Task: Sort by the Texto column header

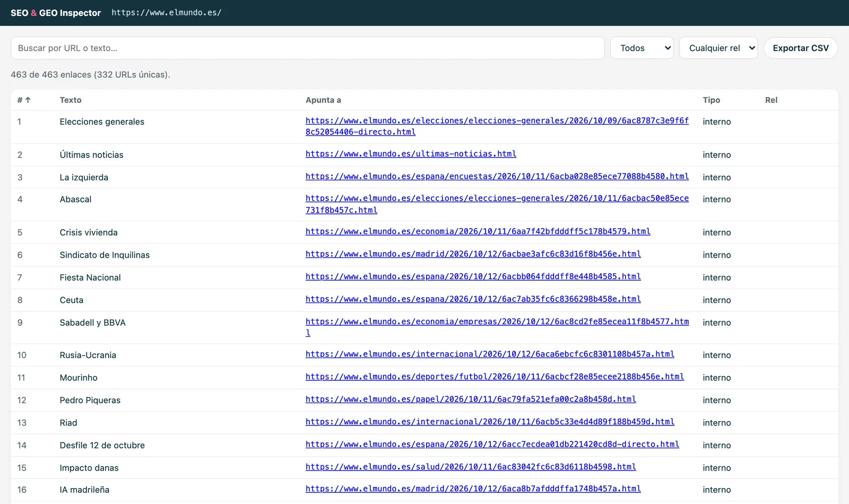Action: (71, 100)
